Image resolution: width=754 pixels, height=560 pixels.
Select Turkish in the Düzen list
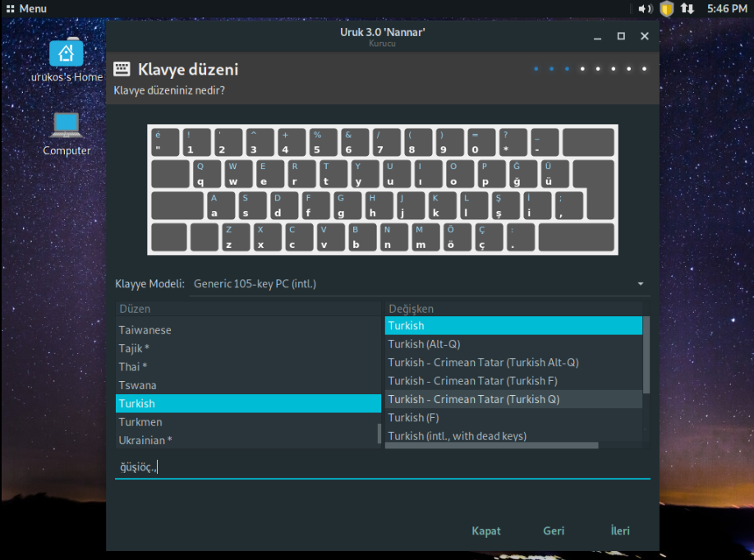(248, 403)
